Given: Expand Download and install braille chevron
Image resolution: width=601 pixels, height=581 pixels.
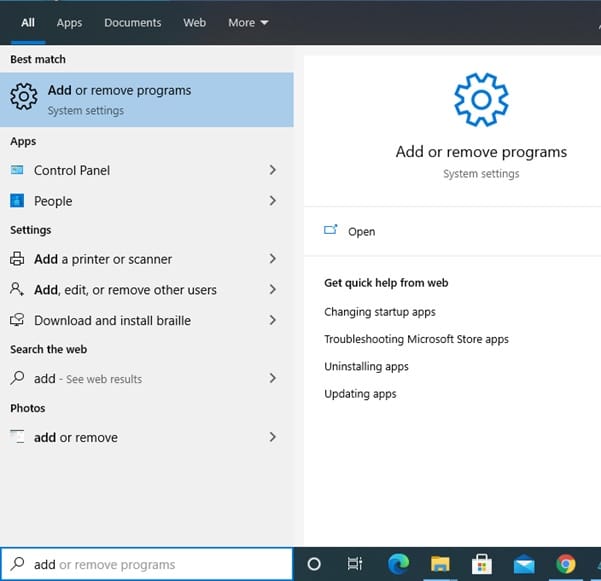Looking at the screenshot, I should [x=273, y=320].
